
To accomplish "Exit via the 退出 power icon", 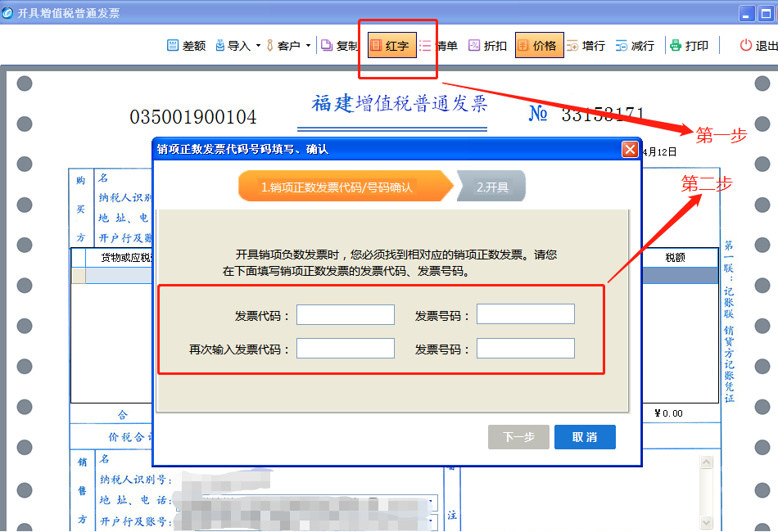I will click(758, 46).
